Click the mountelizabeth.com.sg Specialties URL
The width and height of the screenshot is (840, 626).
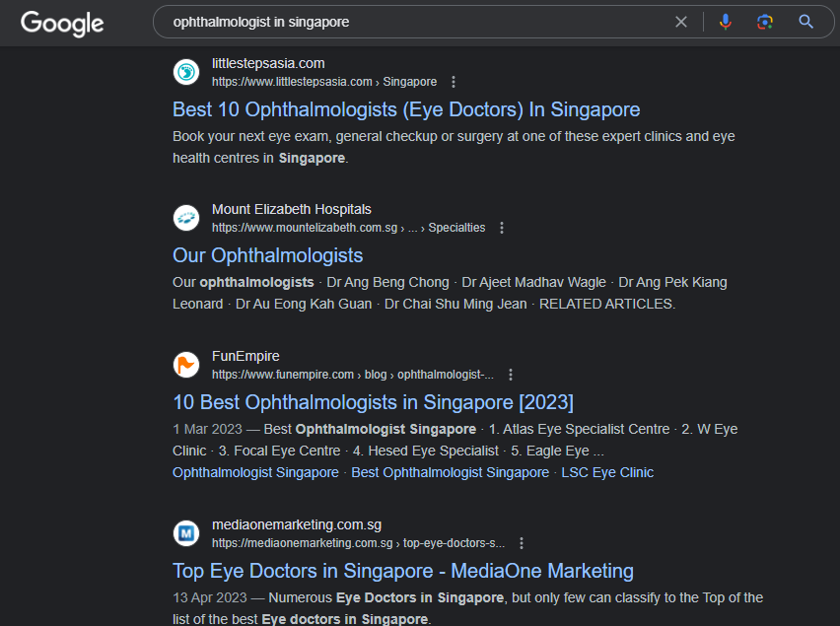(348, 228)
